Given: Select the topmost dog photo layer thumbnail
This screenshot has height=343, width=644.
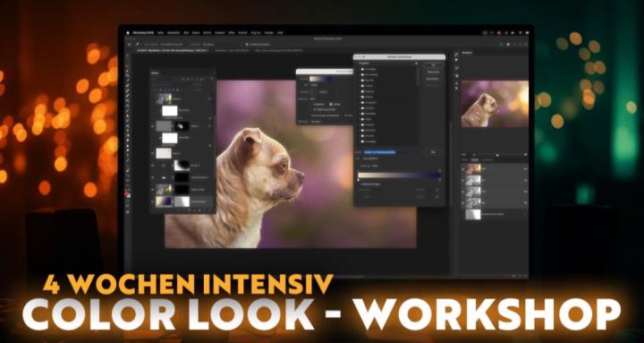Looking at the screenshot, I should 164,99.
